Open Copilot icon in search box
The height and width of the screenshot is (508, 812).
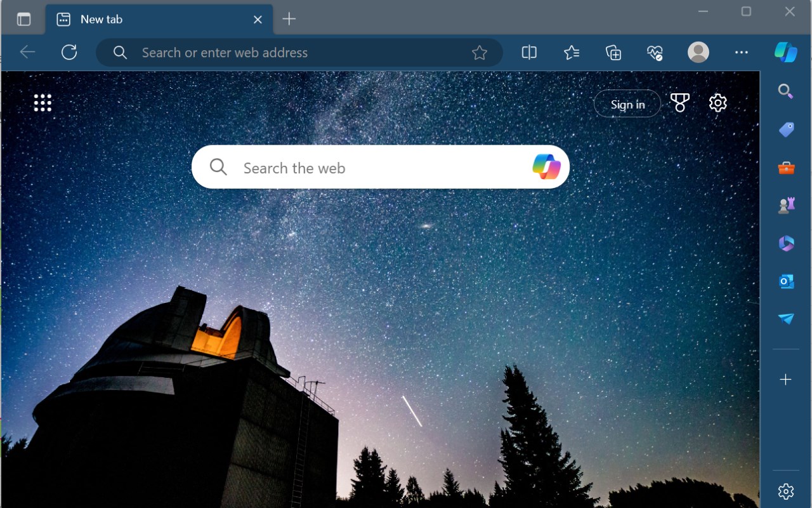pyautogui.click(x=547, y=167)
